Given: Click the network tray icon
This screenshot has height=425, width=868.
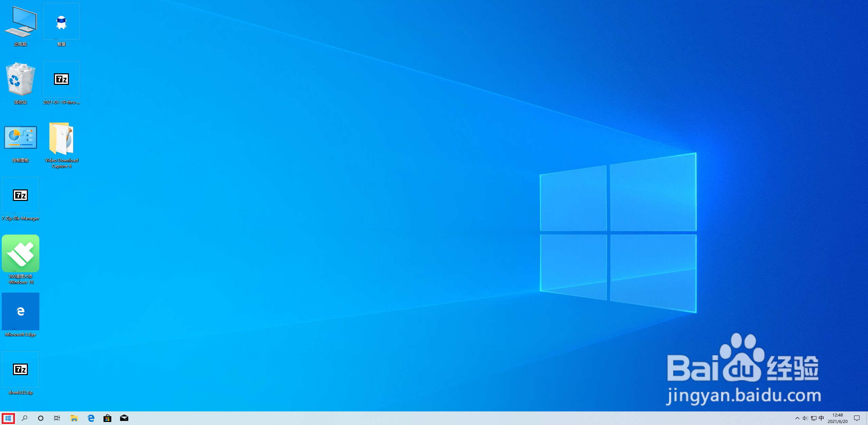Looking at the screenshot, I should 813,418.
